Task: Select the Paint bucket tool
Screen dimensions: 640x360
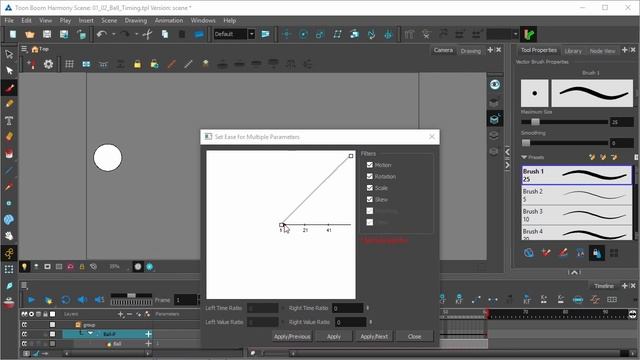Action: 9,153
